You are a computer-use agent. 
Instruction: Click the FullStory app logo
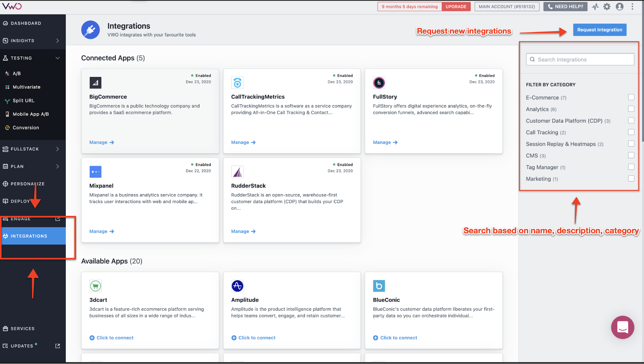coord(379,83)
